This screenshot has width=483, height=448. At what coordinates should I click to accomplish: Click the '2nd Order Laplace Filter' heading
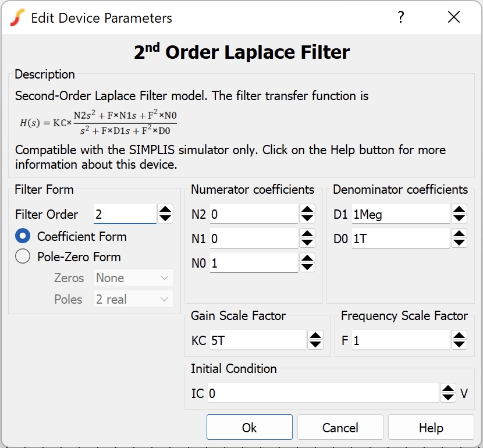242,51
